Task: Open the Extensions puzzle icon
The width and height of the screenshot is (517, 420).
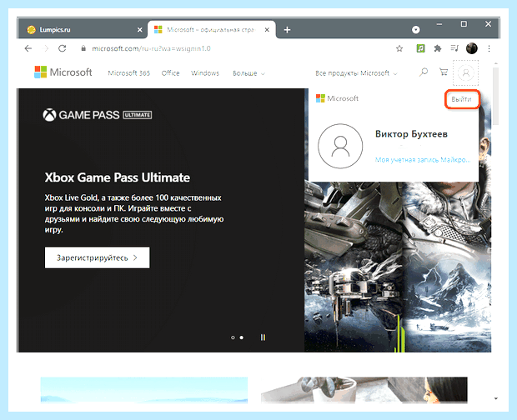Action: click(x=438, y=48)
